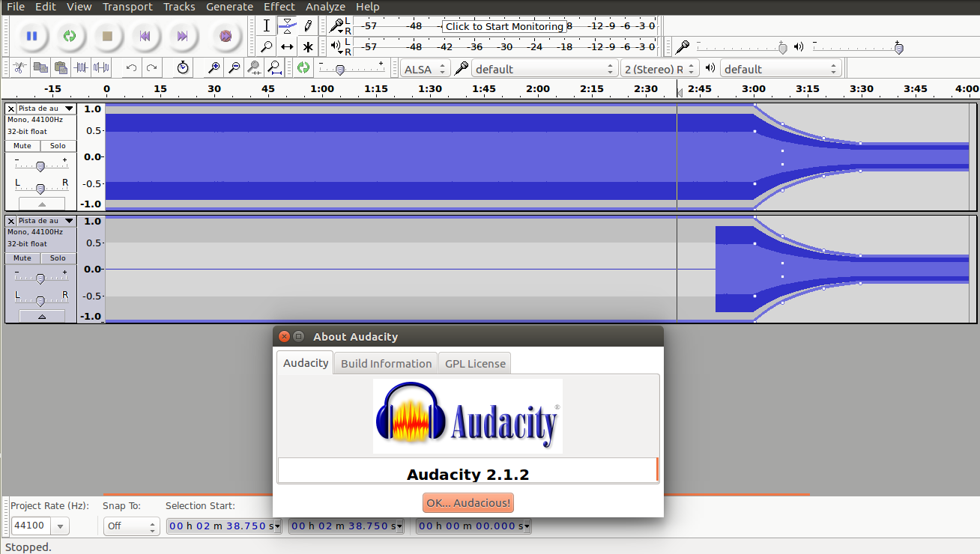Open the Snap To dropdown

[131, 526]
